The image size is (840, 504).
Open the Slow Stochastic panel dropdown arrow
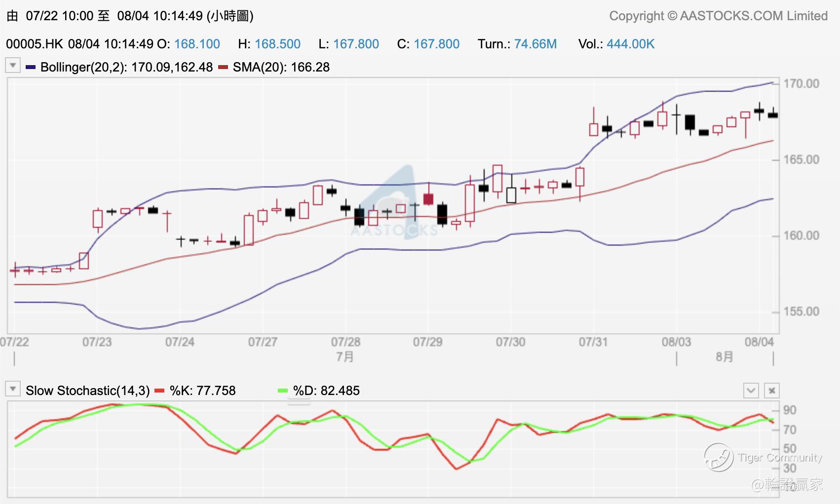click(12, 389)
